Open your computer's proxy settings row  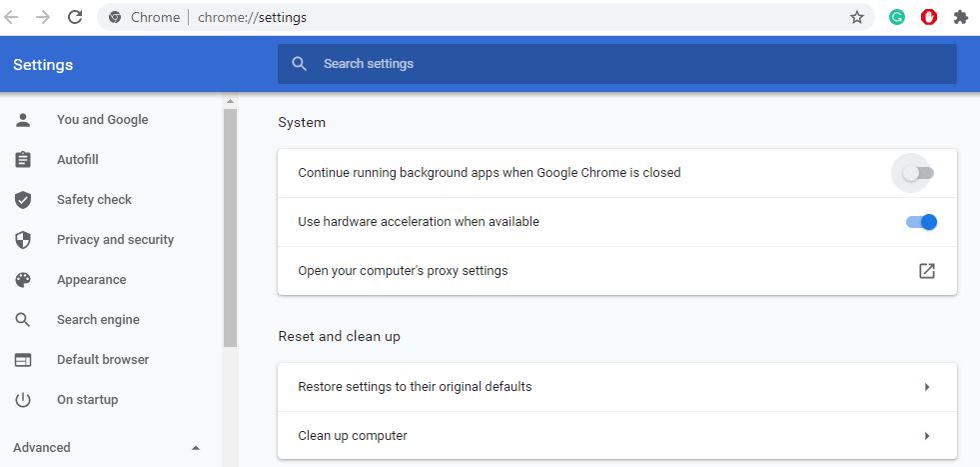(617, 271)
